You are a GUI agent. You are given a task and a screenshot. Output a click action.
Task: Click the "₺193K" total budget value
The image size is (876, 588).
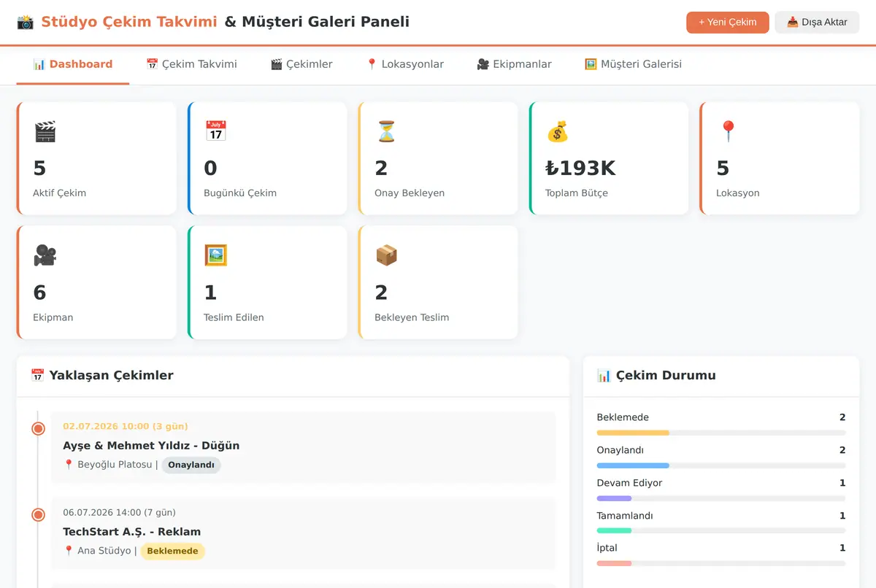580,169
